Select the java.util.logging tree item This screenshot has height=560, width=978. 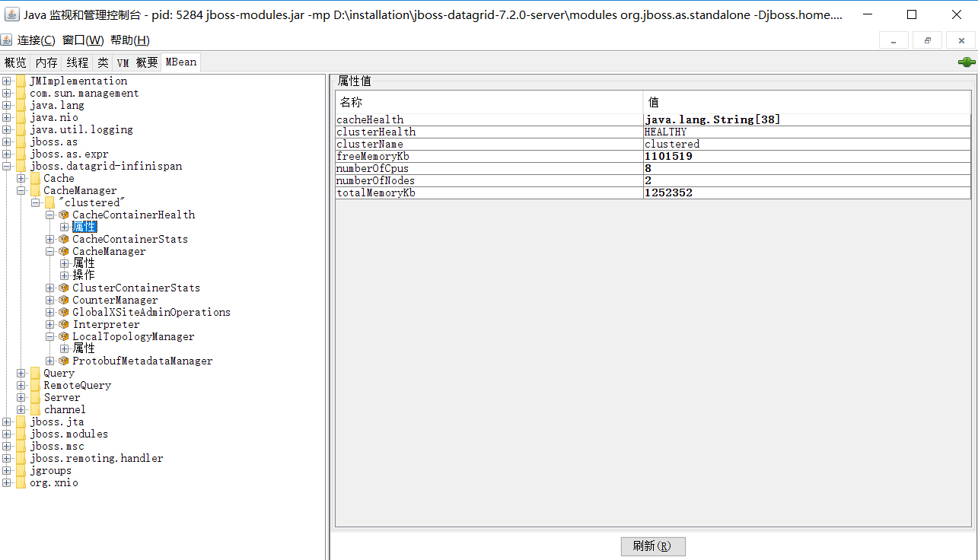coord(81,130)
